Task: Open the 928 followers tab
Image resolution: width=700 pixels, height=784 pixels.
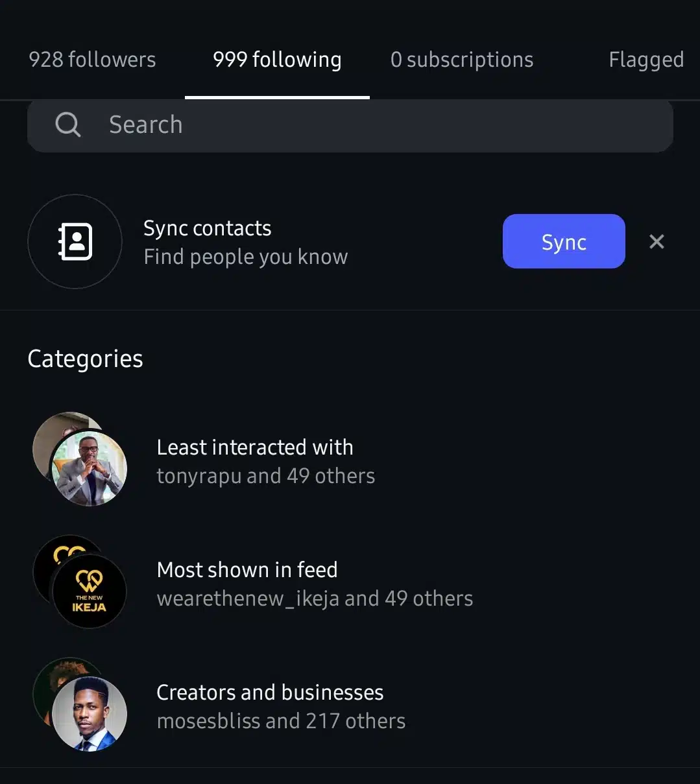Action: click(x=92, y=60)
